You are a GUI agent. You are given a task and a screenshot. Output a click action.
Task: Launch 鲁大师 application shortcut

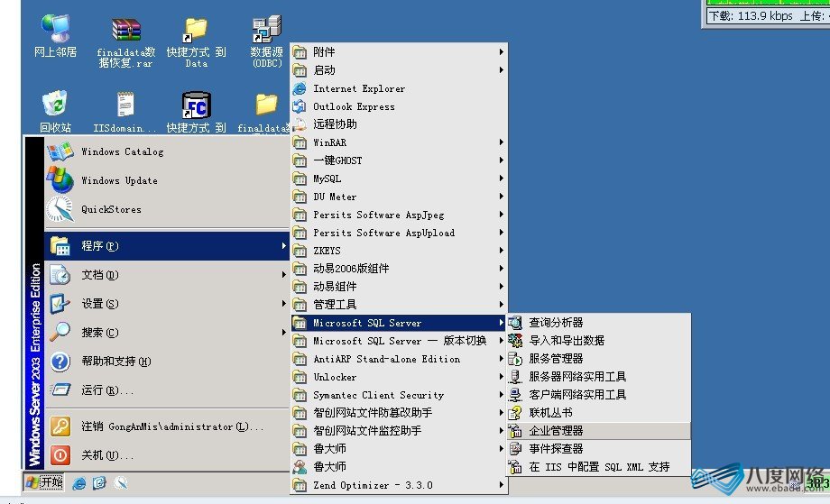pos(399,466)
